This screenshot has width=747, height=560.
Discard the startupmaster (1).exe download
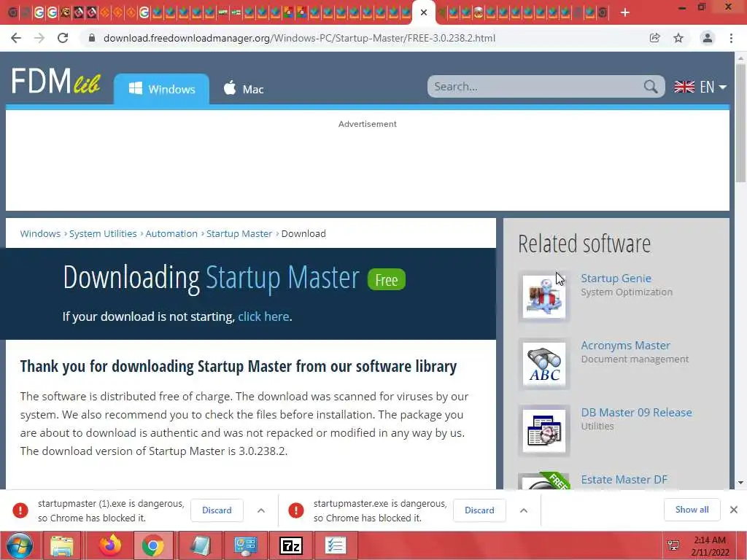(217, 510)
